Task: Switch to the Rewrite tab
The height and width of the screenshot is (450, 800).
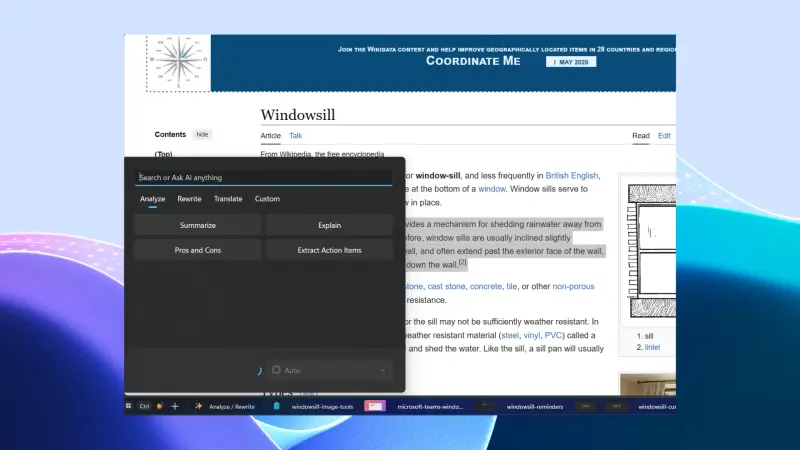Action: pos(189,199)
